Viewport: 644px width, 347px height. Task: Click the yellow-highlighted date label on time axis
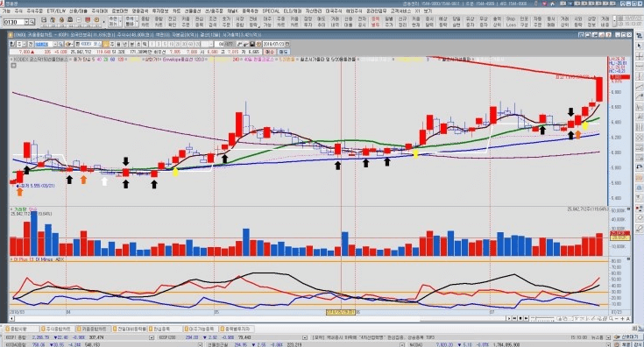341,313
